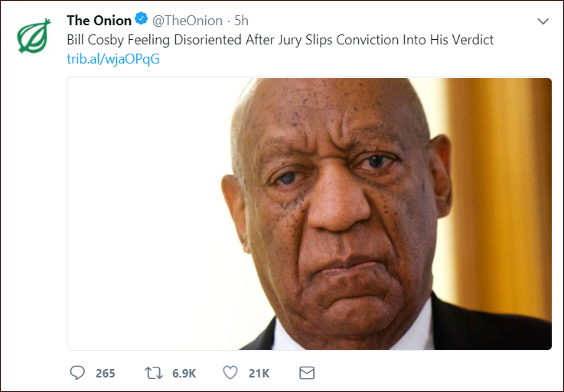Expand the tweet options chevron menu
The height and width of the screenshot is (392, 564).
click(x=543, y=21)
